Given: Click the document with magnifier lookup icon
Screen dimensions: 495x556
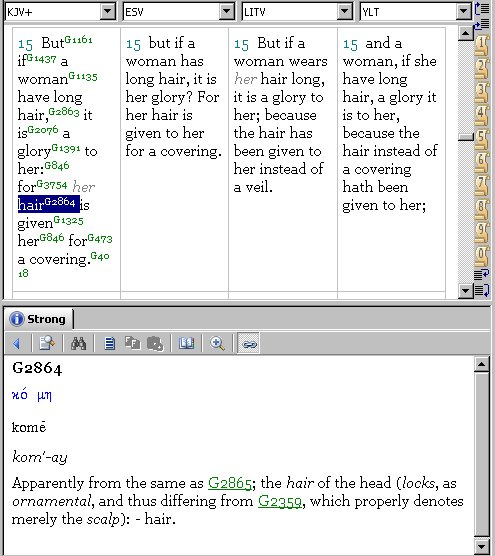Looking at the screenshot, I should click(x=47, y=343).
